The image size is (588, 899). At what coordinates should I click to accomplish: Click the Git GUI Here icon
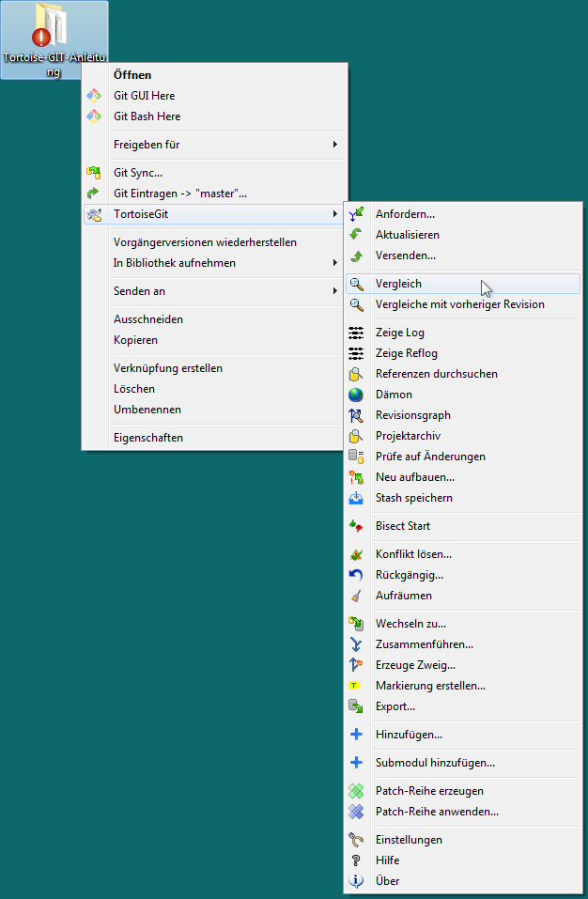(94, 96)
